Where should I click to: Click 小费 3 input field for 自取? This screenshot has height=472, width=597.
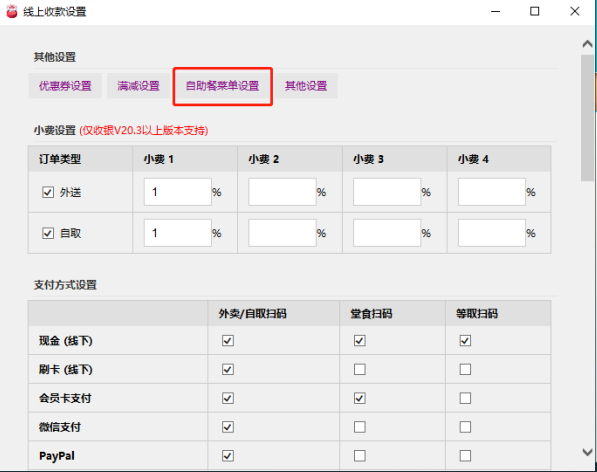pyautogui.click(x=387, y=233)
